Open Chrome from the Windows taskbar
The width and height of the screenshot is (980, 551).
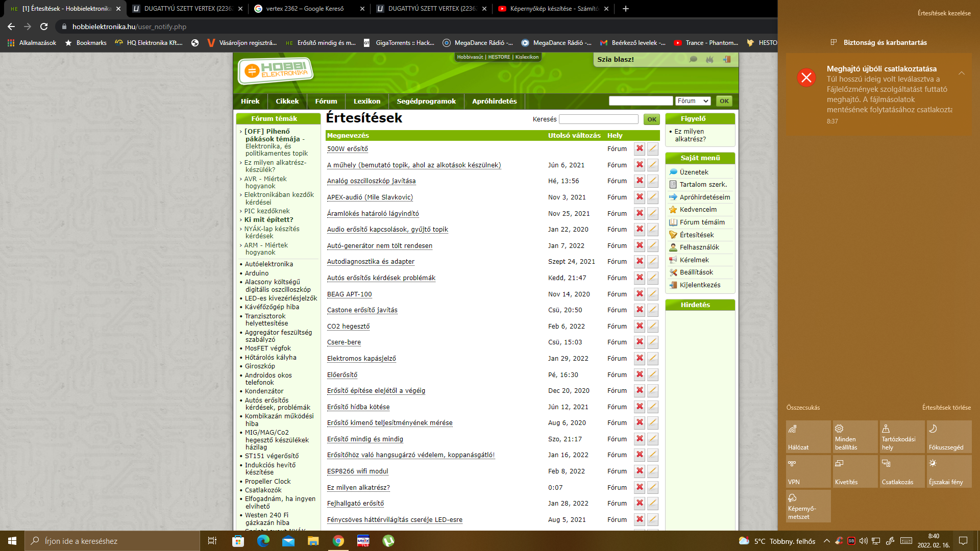click(338, 541)
